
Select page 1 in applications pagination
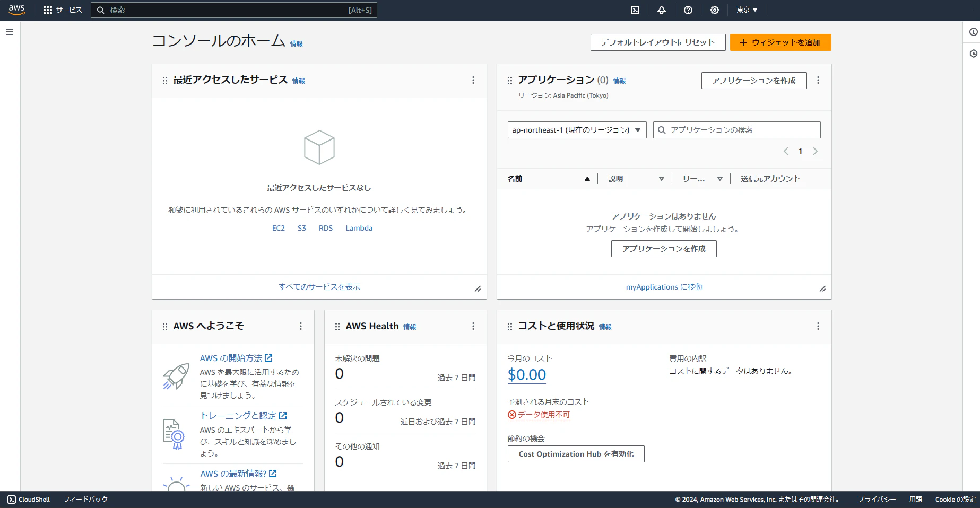tap(801, 151)
